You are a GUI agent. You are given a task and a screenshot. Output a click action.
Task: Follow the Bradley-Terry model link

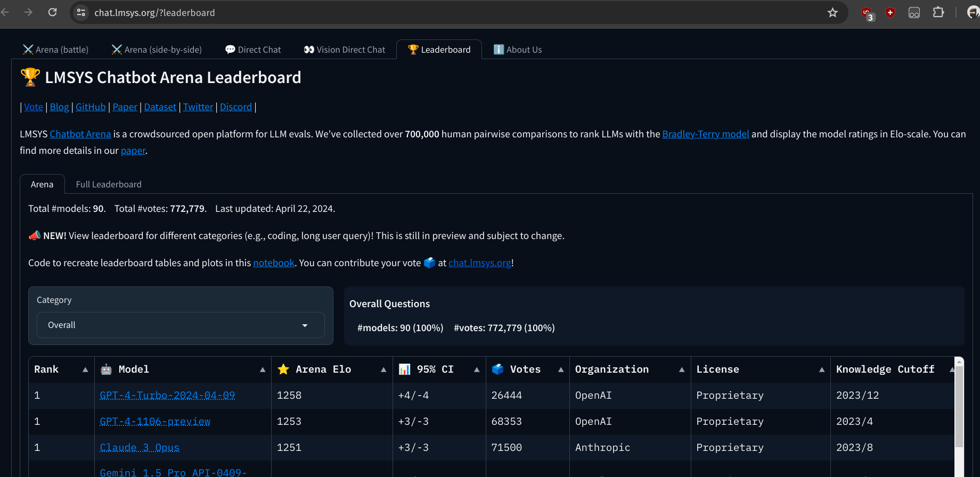705,134
